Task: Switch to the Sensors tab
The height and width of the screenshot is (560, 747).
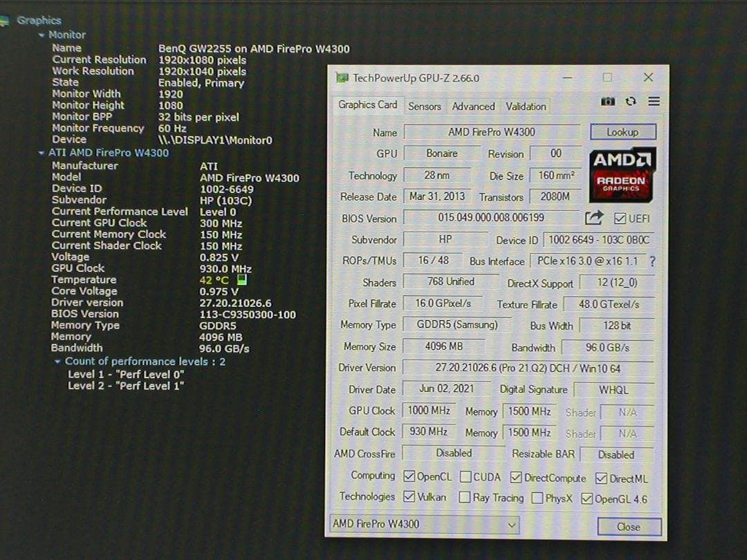Action: point(424,106)
